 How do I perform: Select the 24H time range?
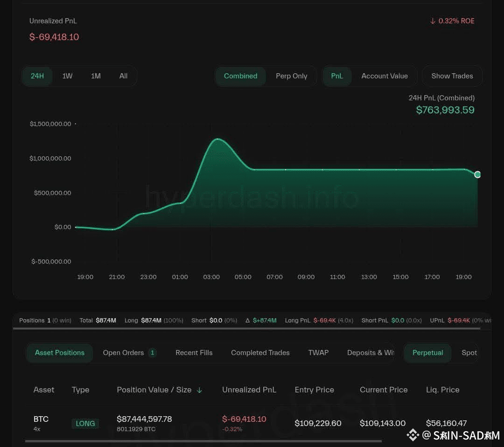pos(37,76)
